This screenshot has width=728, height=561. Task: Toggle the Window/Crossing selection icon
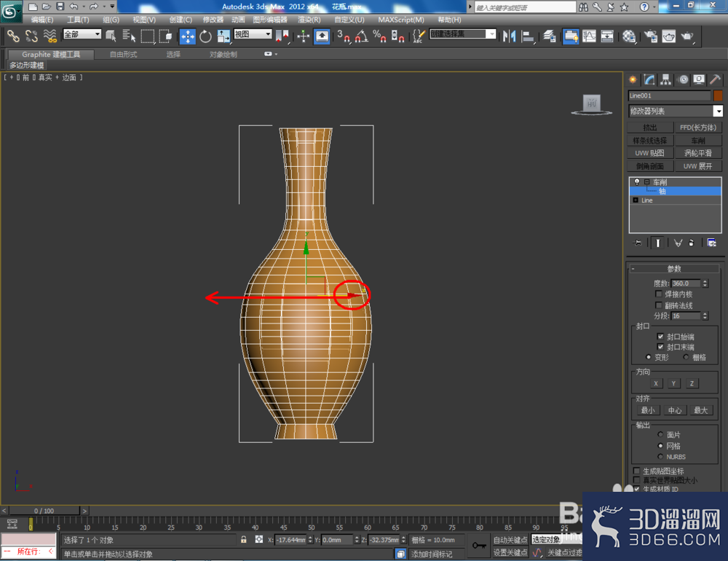point(165,36)
